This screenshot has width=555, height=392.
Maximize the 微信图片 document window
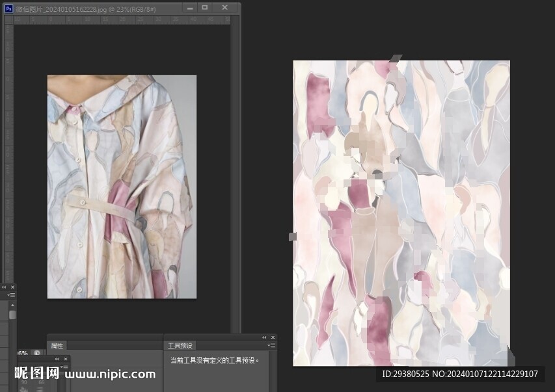pos(205,7)
